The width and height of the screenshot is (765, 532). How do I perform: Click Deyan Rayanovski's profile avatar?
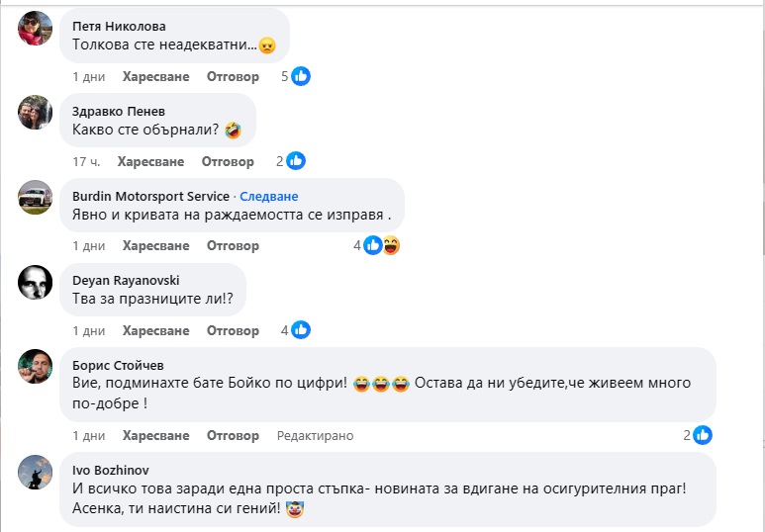pyautogui.click(x=36, y=283)
